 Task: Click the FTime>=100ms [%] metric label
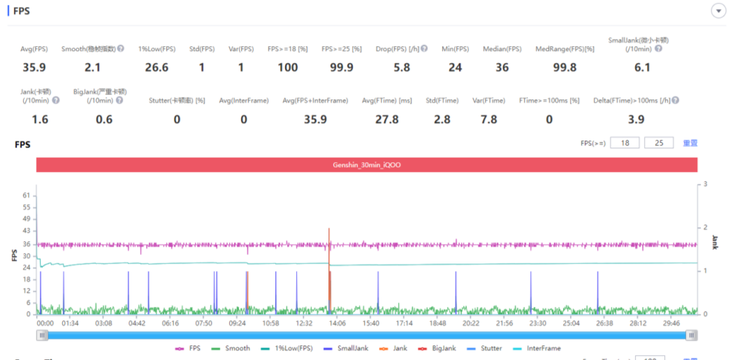click(549, 101)
